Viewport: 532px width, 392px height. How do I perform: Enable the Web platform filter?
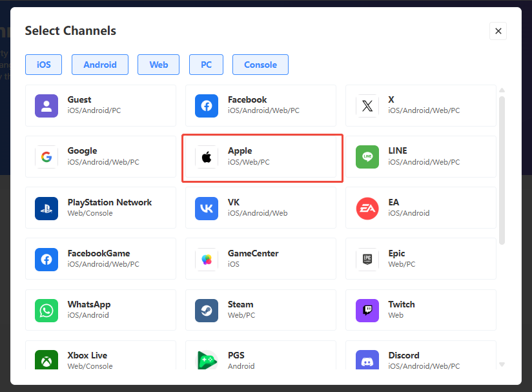tap(159, 65)
